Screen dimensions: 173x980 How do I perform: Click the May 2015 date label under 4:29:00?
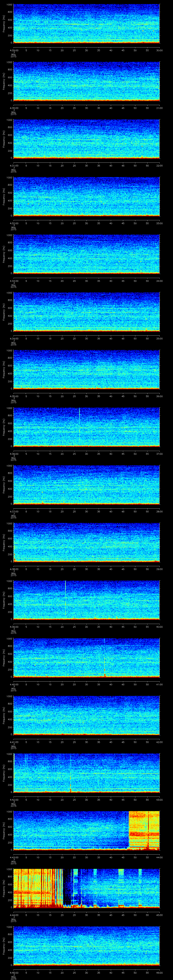13,55
